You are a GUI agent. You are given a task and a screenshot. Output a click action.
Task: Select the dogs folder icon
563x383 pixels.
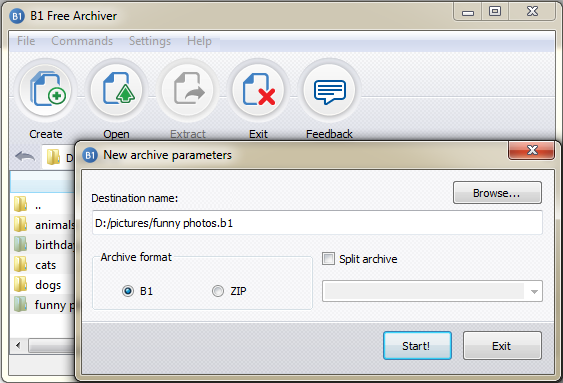click(20, 284)
